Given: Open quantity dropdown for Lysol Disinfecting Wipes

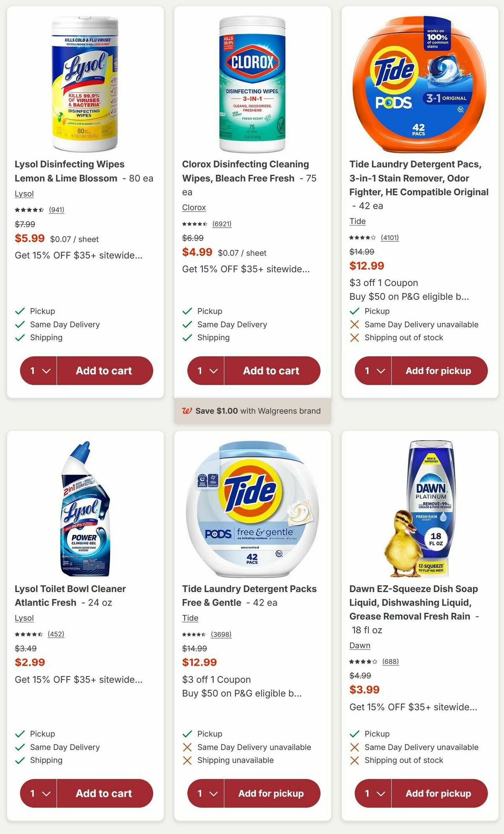Looking at the screenshot, I should click(x=39, y=370).
